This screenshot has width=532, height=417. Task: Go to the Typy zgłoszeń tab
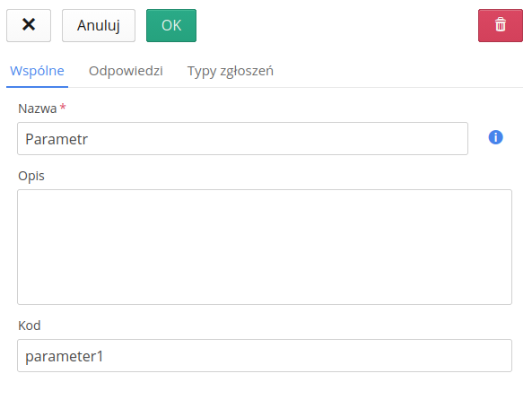(230, 71)
